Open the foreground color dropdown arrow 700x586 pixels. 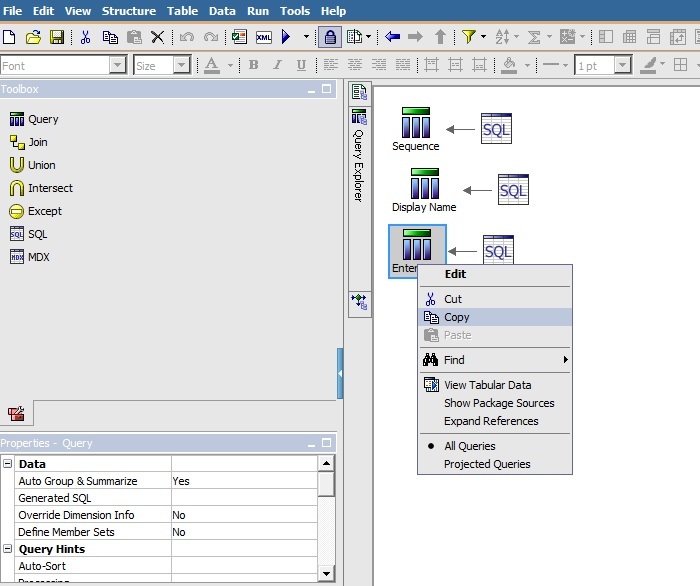coord(230,65)
